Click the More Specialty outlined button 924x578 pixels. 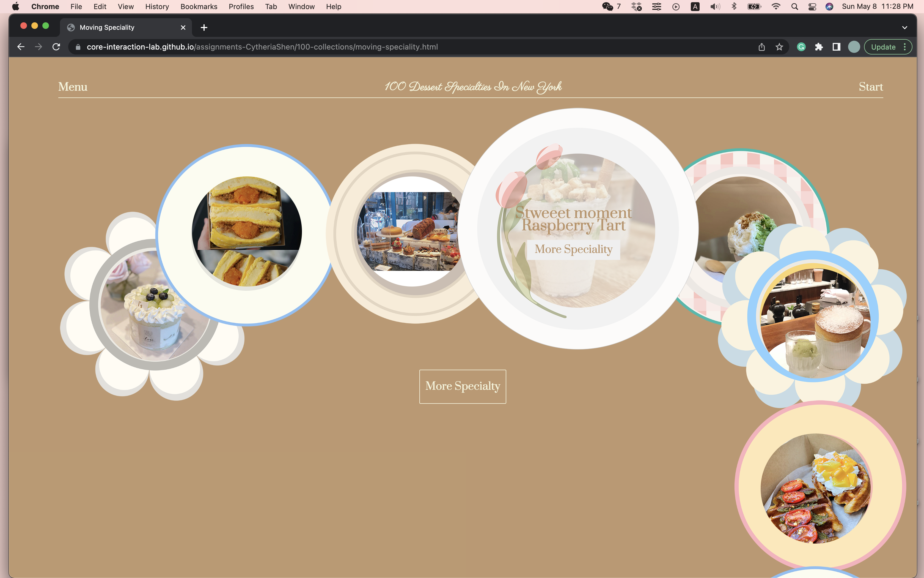[462, 386]
